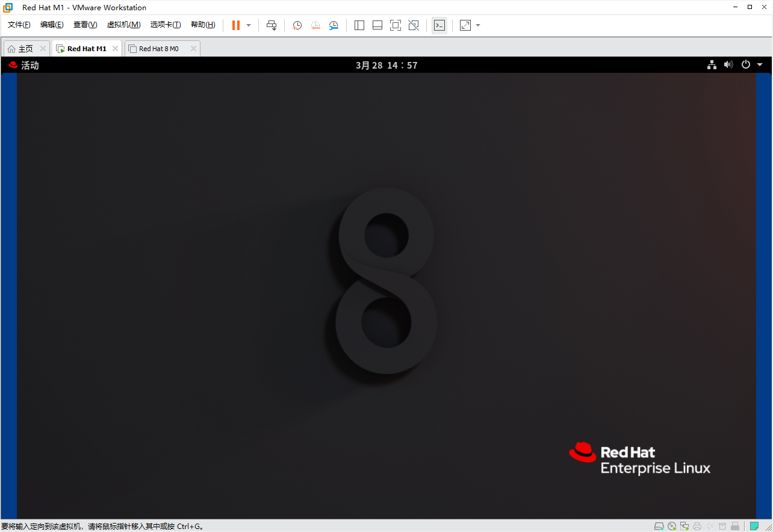Expand the stretch display dropdown arrow
Screen dimensions: 773x532
pos(478,25)
